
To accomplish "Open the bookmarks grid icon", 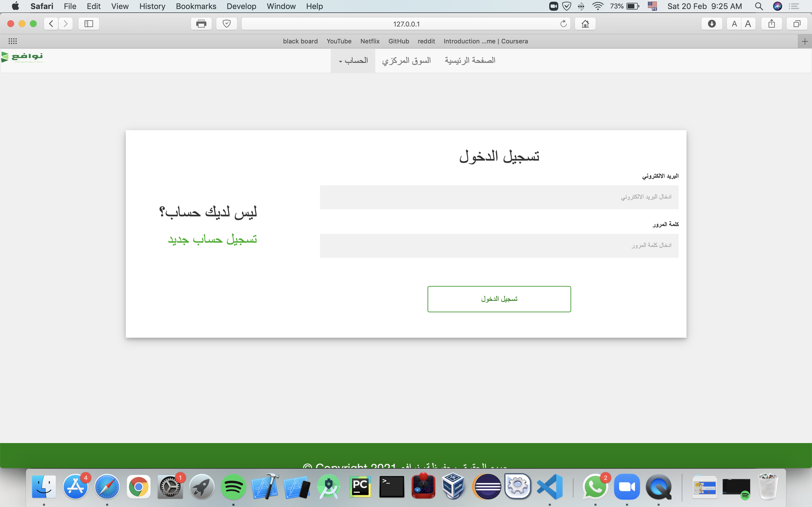I will 13,41.
